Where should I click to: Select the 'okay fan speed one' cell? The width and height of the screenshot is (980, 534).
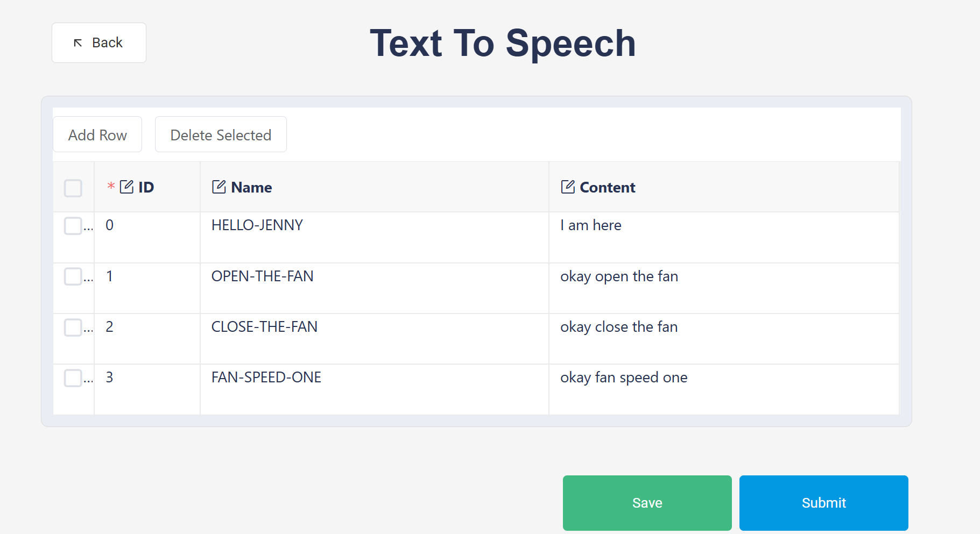pyautogui.click(x=624, y=378)
